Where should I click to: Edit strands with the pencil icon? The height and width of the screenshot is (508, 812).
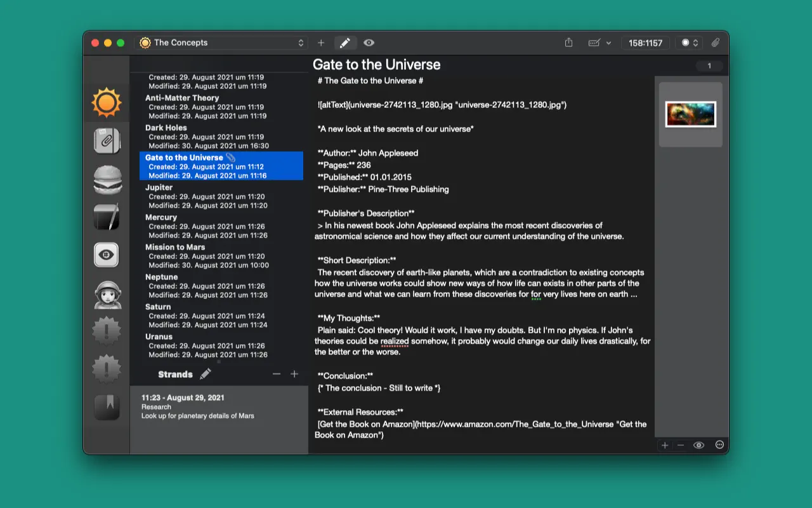[206, 374]
